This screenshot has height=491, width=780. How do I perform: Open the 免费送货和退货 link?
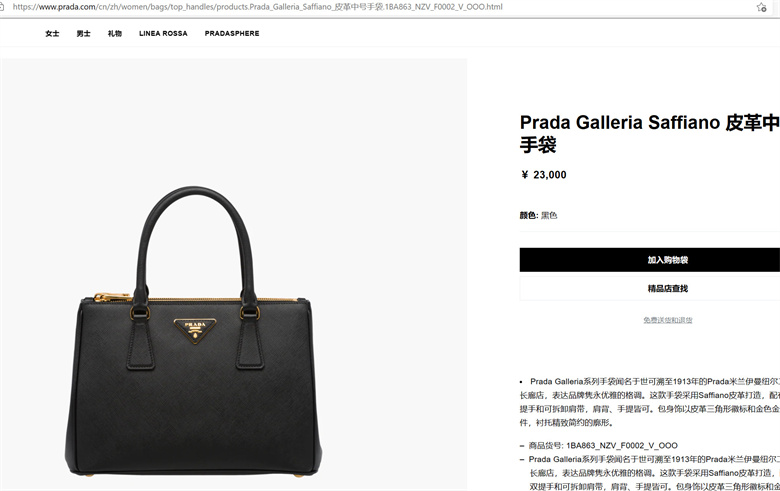coord(668,320)
